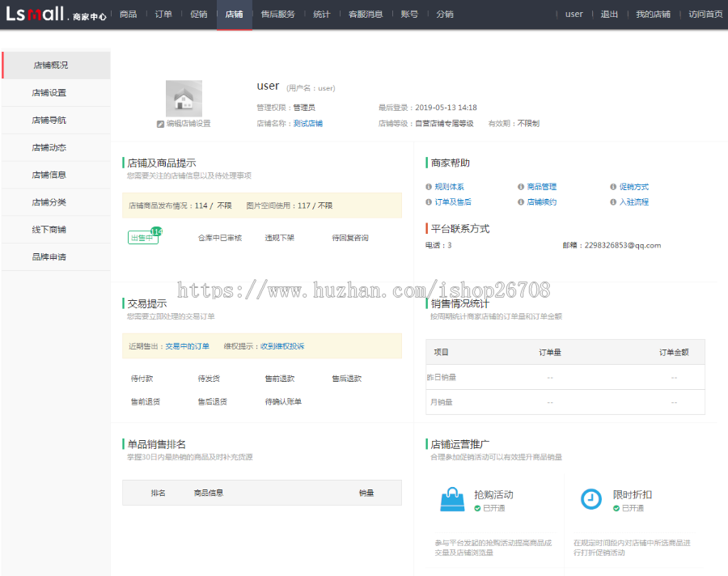
Task: Open the 统计 top menu
Action: click(x=322, y=15)
